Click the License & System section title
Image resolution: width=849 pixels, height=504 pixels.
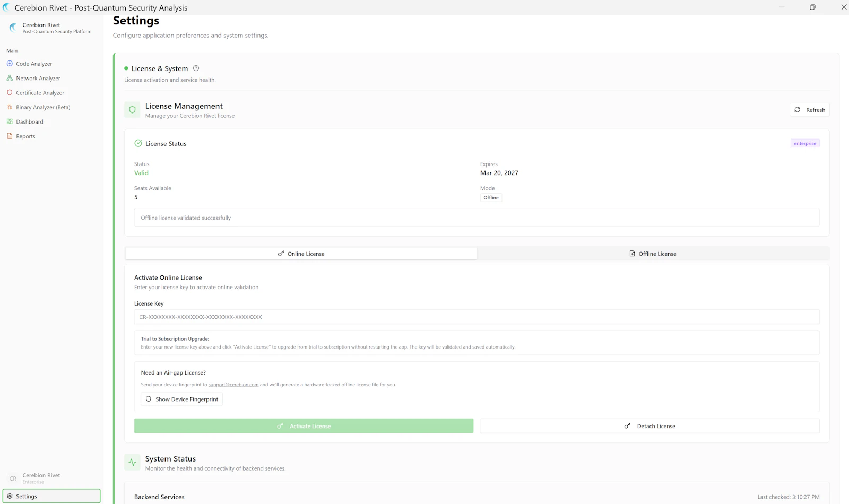pos(159,68)
